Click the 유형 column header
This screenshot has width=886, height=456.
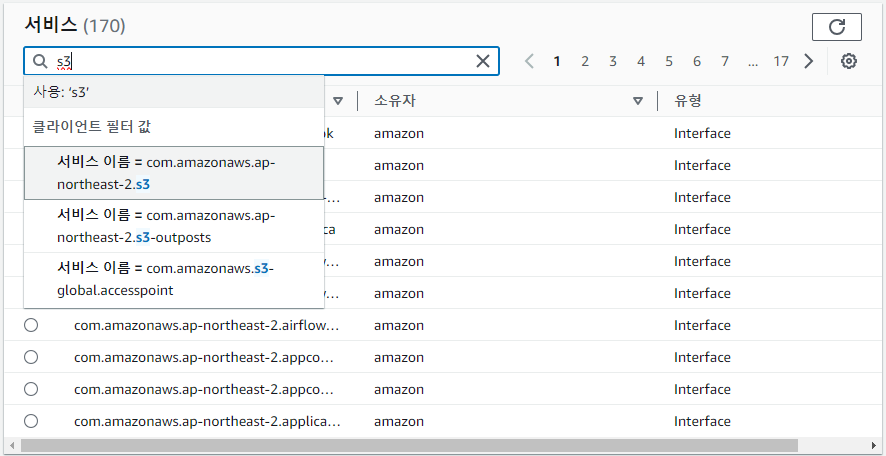tap(688, 101)
